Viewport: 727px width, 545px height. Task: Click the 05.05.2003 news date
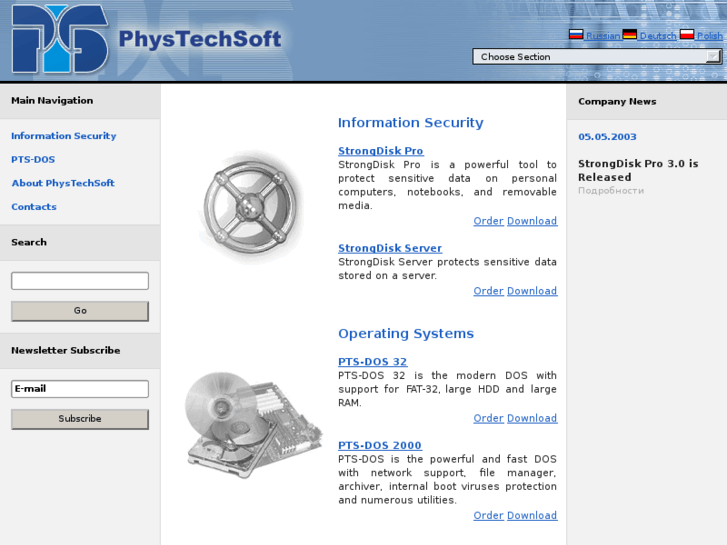(x=607, y=137)
